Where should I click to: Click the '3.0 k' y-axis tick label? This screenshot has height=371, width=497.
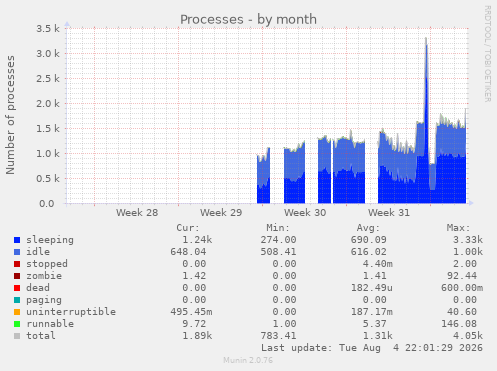click(x=48, y=54)
